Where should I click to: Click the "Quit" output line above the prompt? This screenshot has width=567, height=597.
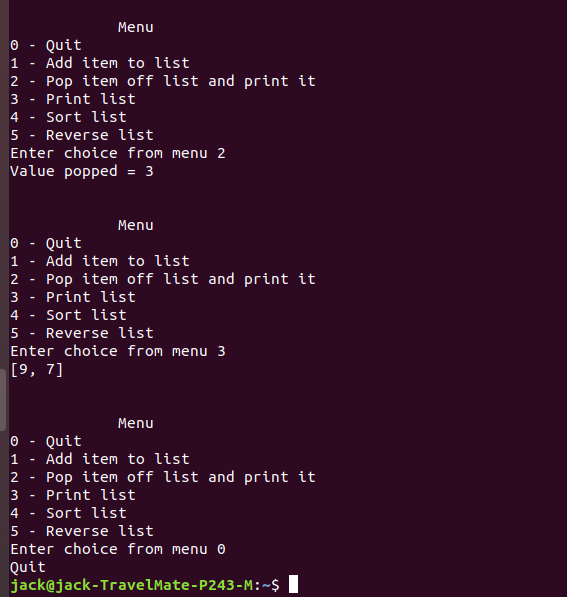[x=28, y=567]
